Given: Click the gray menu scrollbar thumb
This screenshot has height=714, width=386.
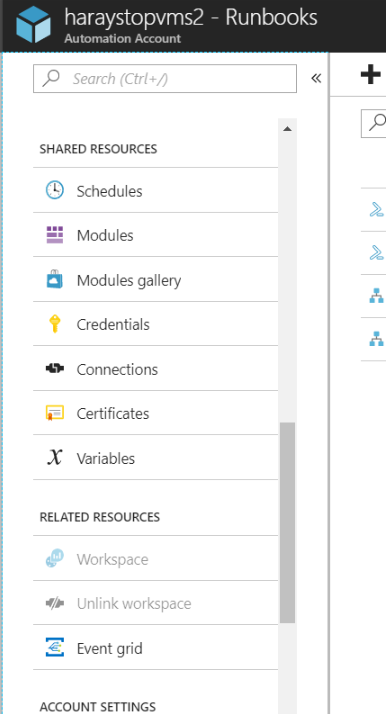Looking at the screenshot, I should (287, 523).
